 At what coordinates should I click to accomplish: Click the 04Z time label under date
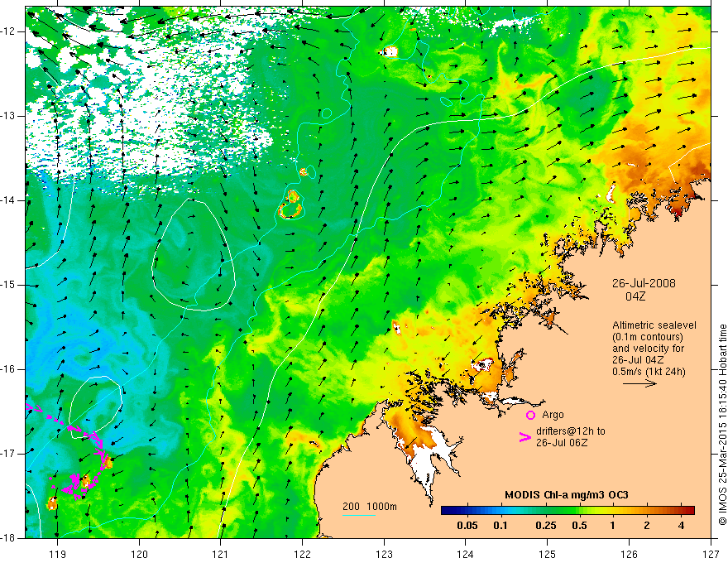coord(635,296)
